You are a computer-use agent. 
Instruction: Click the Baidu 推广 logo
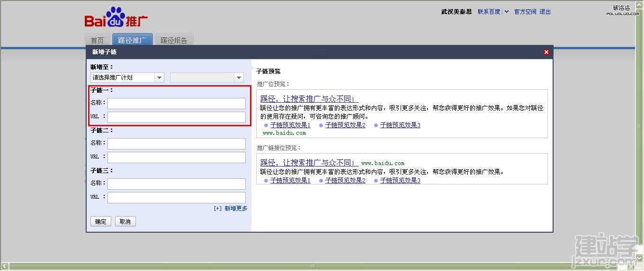click(x=116, y=17)
